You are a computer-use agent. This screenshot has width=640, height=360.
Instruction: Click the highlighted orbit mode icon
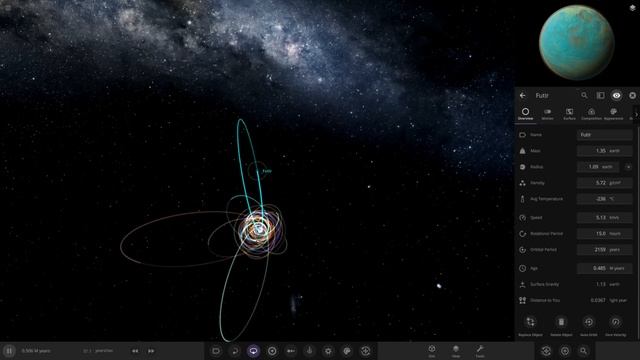coord(253,351)
